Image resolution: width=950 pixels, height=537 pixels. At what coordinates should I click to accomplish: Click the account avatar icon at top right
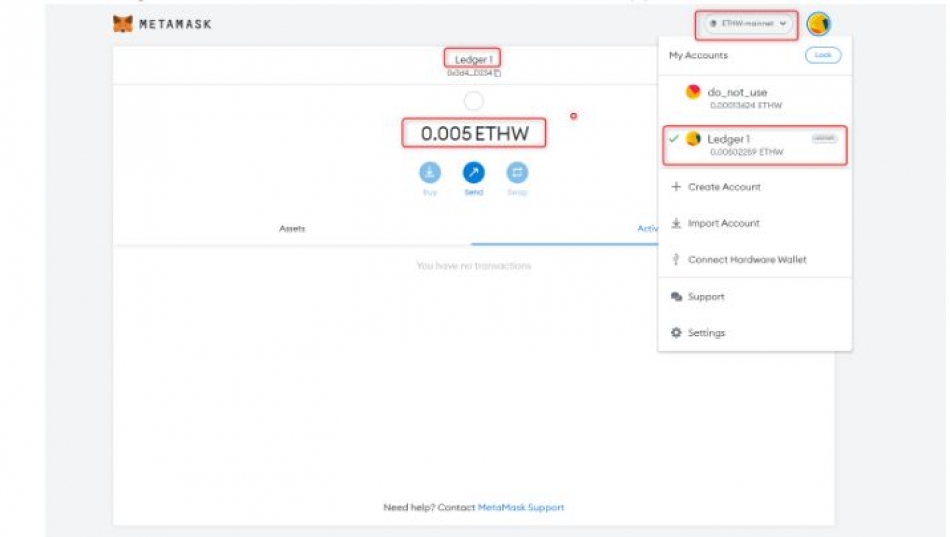819,24
